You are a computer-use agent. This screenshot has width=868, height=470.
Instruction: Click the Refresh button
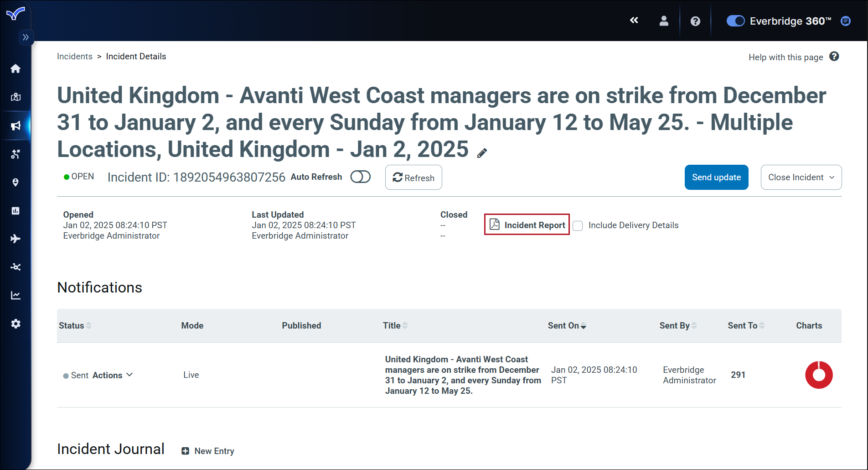click(x=413, y=178)
